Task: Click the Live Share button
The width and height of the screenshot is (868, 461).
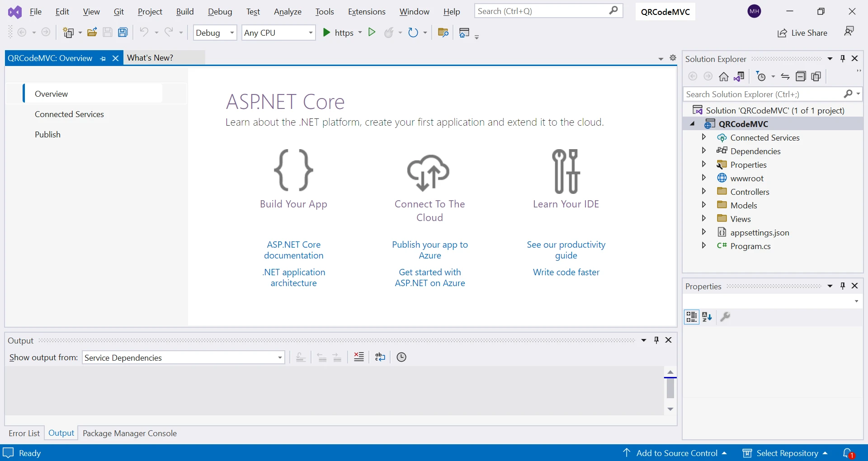Action: click(x=802, y=33)
